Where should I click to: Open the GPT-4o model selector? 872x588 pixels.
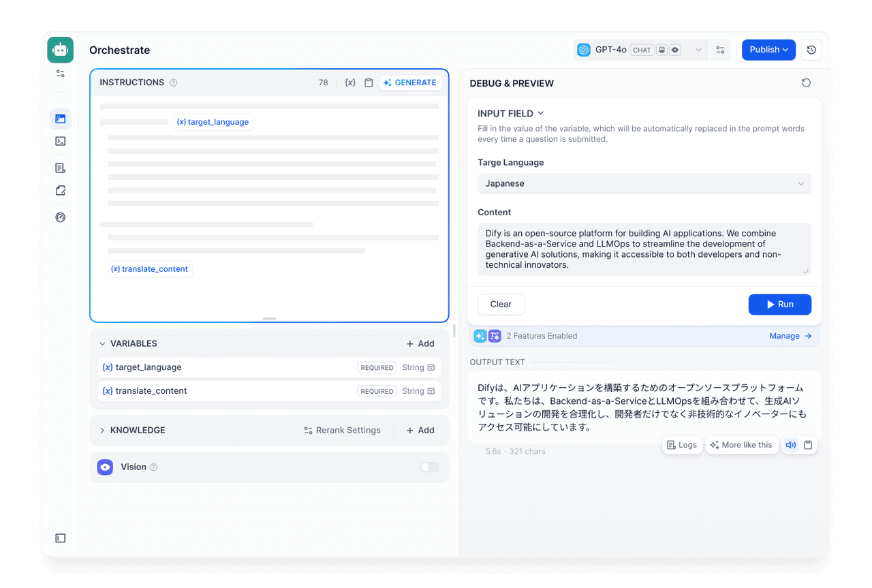click(640, 50)
